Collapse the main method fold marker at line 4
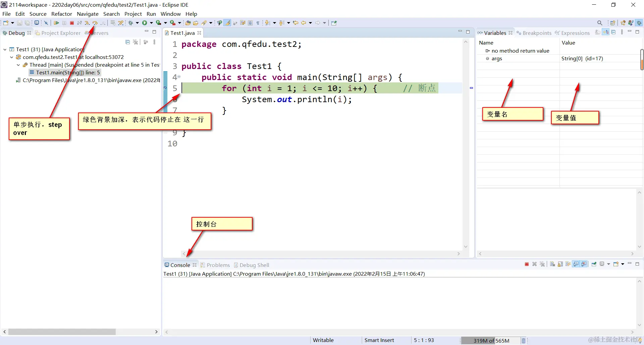 179,77
